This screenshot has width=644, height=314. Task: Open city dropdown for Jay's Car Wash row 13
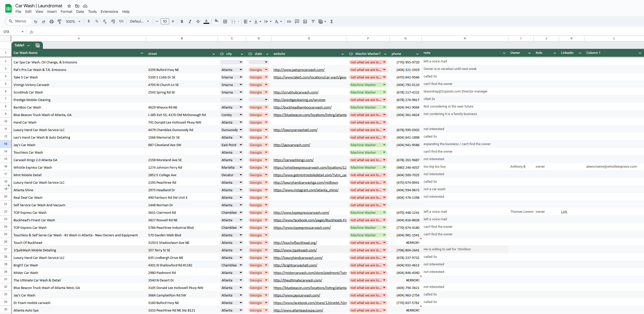pos(241,145)
